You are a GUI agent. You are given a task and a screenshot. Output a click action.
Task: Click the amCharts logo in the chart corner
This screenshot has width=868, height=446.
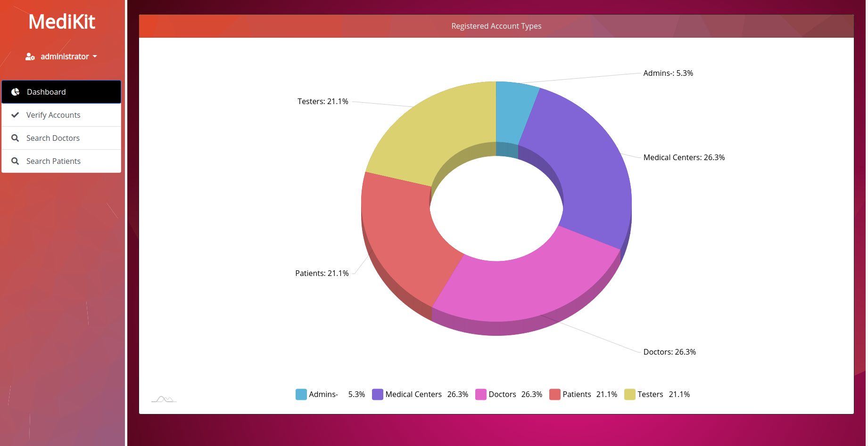tap(164, 399)
